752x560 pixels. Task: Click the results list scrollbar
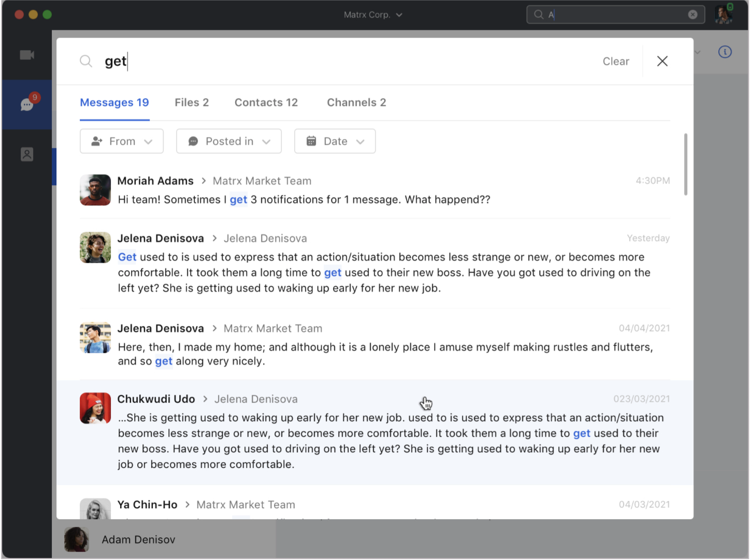[686, 165]
